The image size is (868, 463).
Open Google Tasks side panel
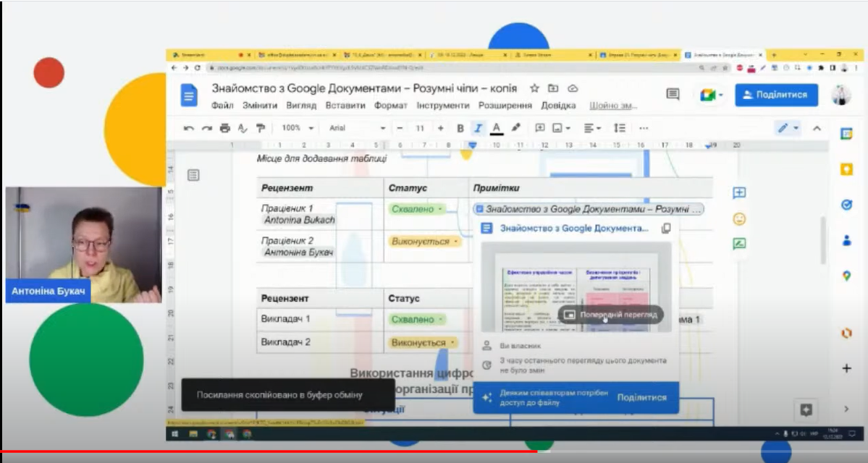[x=846, y=205]
